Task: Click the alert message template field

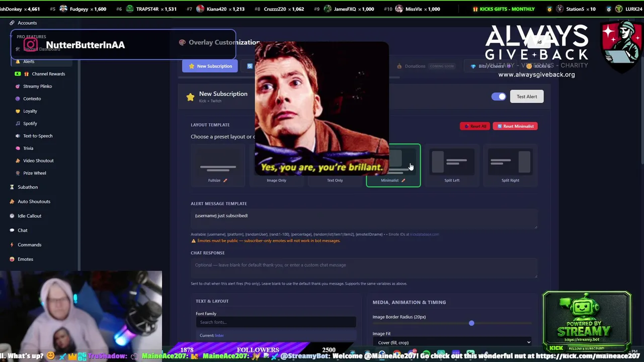Action: 364,219
